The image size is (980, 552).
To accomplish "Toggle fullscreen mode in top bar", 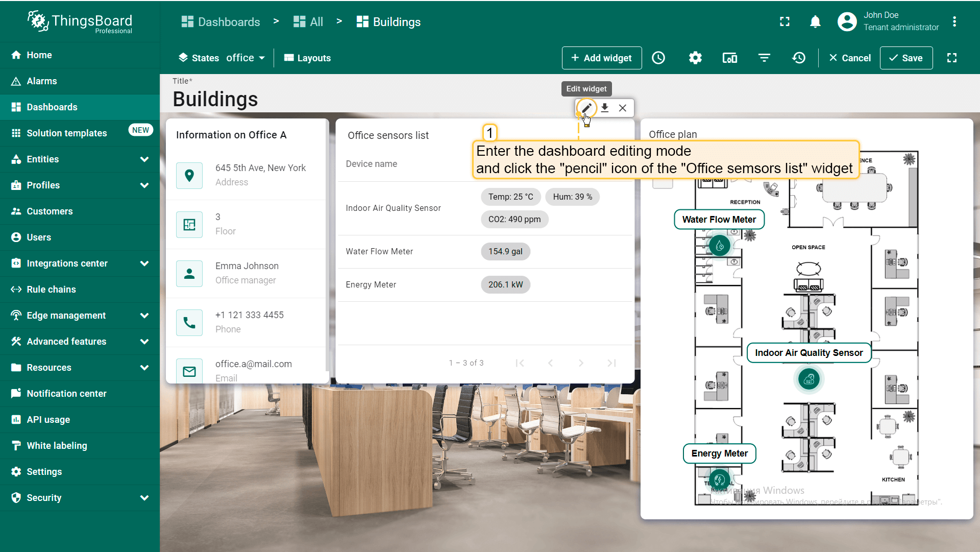I will pyautogui.click(x=785, y=21).
